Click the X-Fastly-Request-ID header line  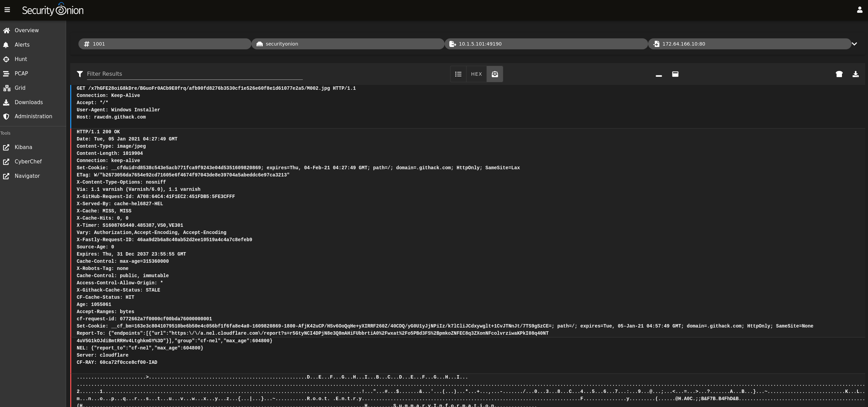(164, 240)
